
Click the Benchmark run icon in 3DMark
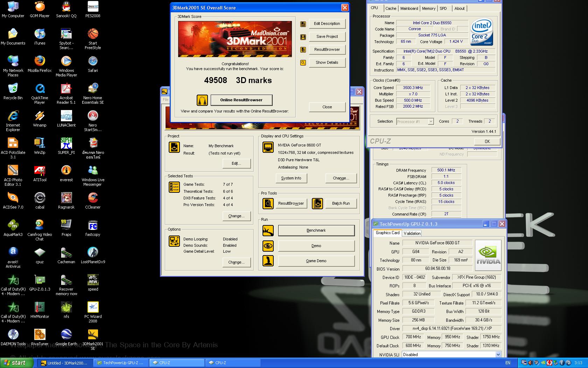pos(268,231)
